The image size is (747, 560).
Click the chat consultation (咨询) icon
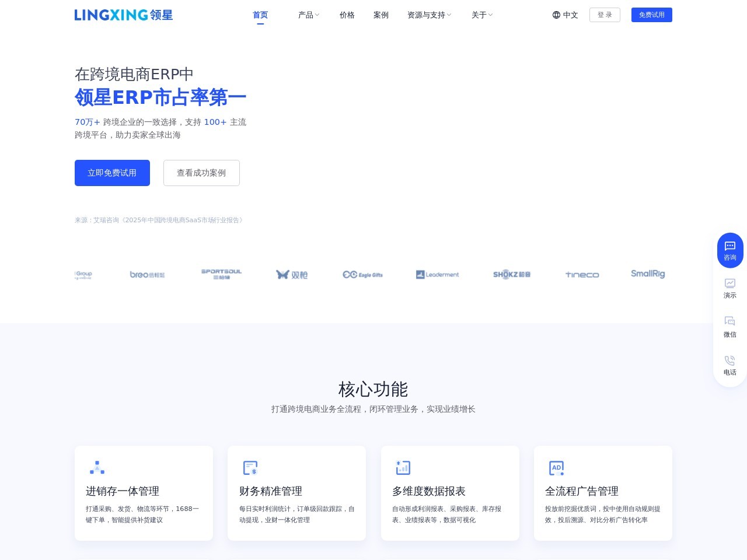[729, 247]
